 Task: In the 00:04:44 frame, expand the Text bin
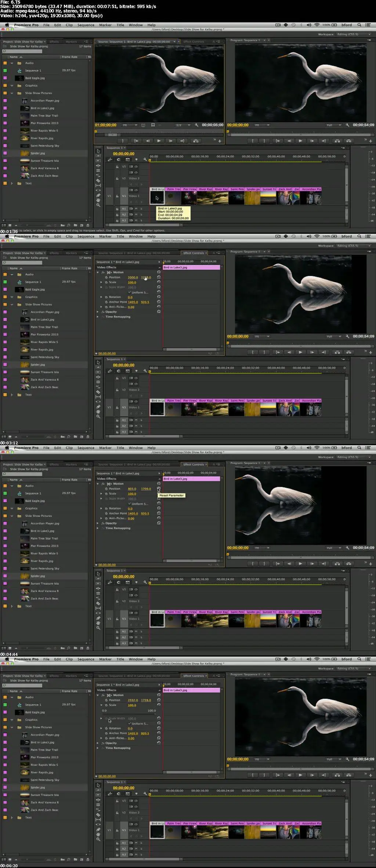coord(12,606)
